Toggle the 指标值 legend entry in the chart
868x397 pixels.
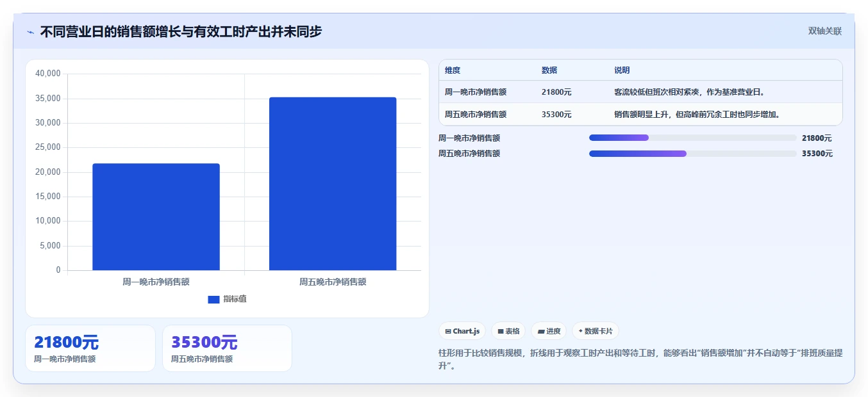tap(227, 299)
